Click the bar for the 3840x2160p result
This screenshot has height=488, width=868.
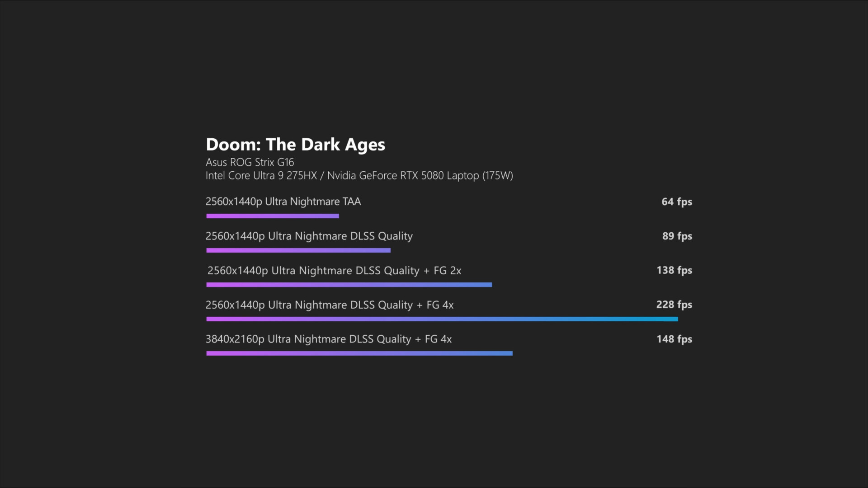tap(359, 353)
